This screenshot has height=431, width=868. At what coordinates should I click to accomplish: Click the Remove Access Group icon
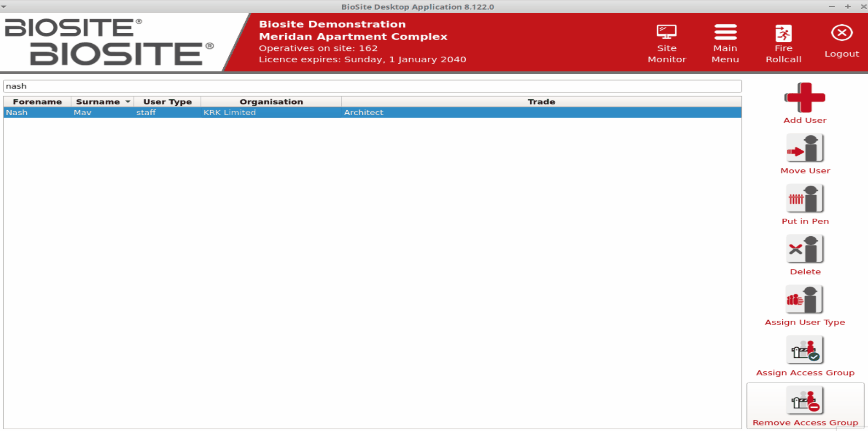(805, 400)
